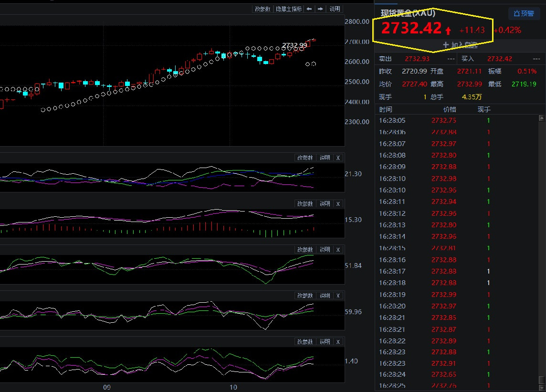Open 说明 on the 15.30 indicator panel
Image resolution: width=546 pixels, height=392 pixels.
click(325, 204)
